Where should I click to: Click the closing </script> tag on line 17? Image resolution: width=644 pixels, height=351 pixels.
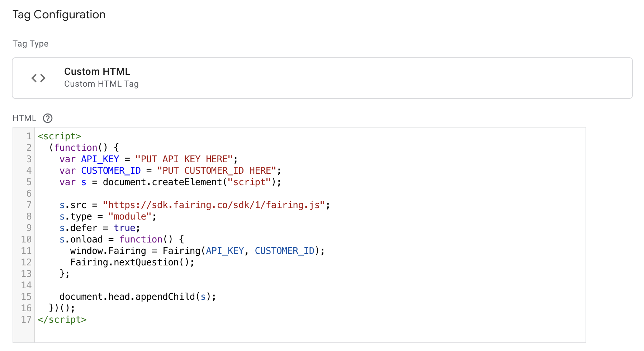coord(62,319)
